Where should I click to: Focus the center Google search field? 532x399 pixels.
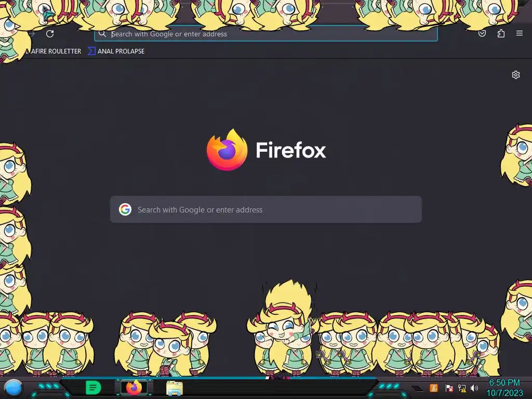tap(265, 209)
